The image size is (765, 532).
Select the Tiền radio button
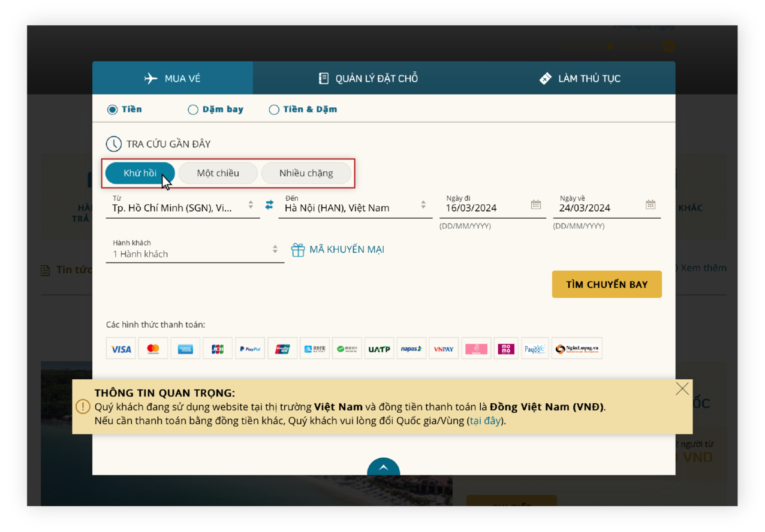tap(112, 109)
